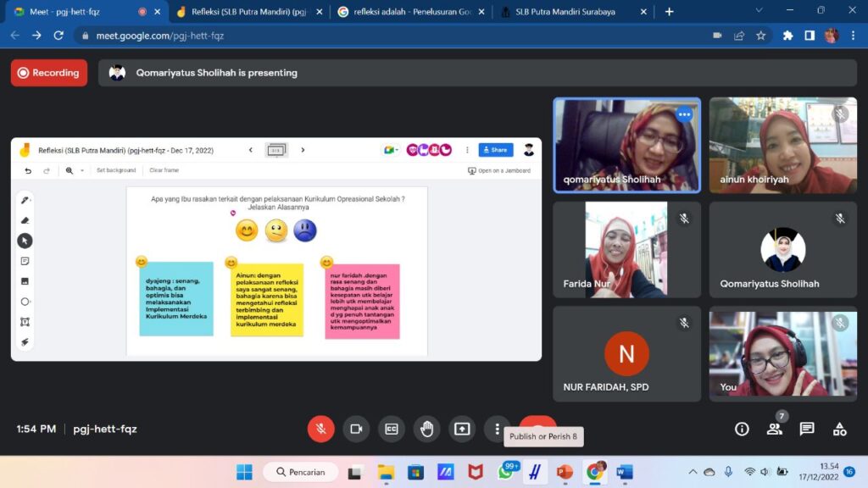
Task: Click the red Recording indicator
Action: 49,73
